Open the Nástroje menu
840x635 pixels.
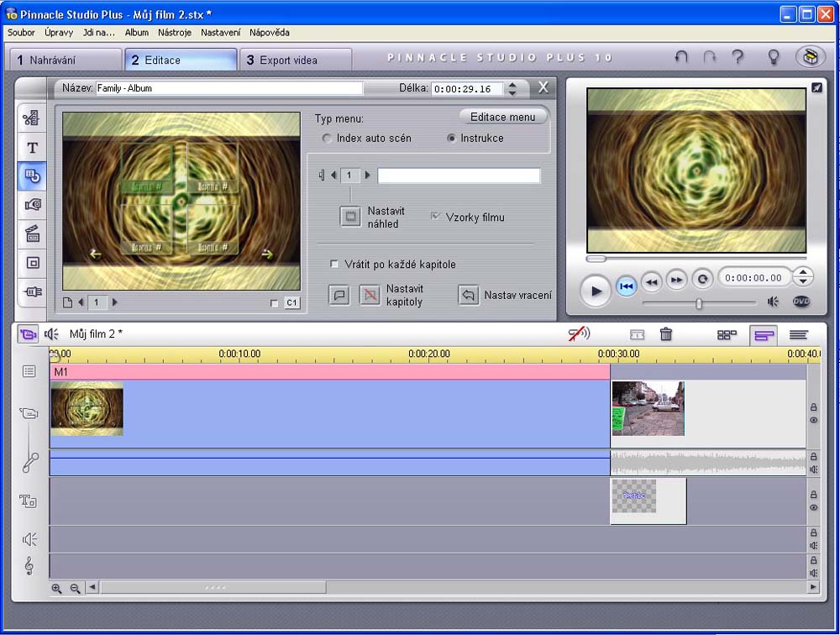(x=176, y=33)
